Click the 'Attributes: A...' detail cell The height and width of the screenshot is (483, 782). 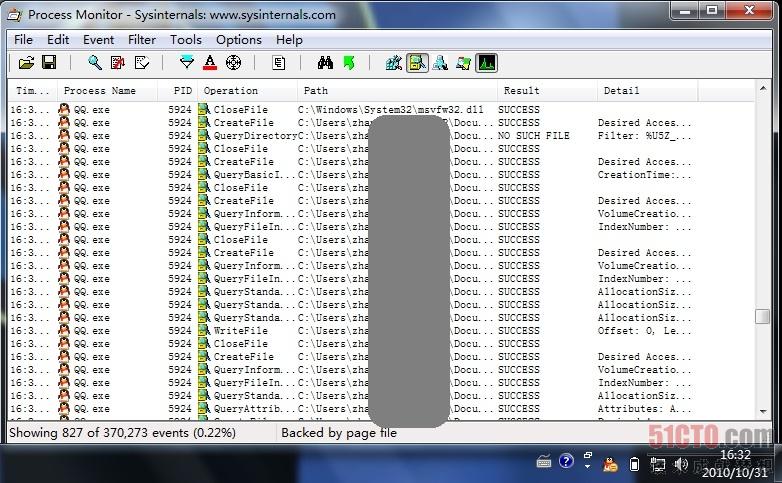[644, 409]
